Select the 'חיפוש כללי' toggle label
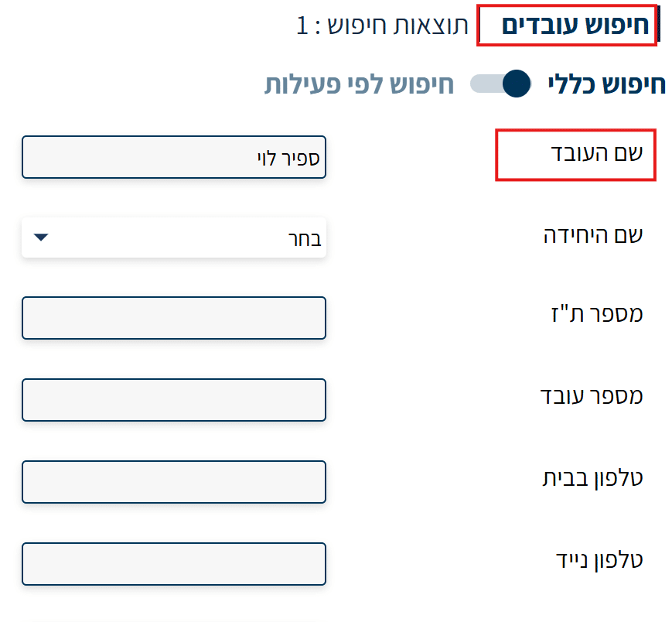Image resolution: width=672 pixels, height=622 pixels. 606,84
